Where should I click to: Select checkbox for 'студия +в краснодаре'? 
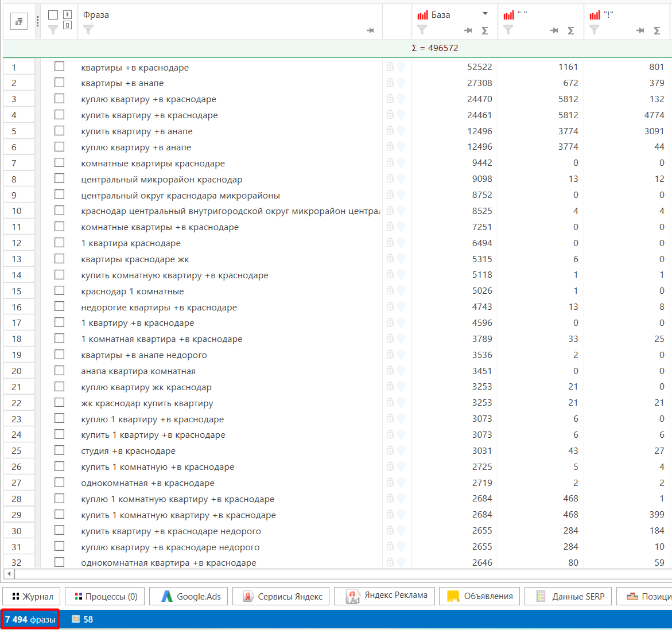pos(60,450)
